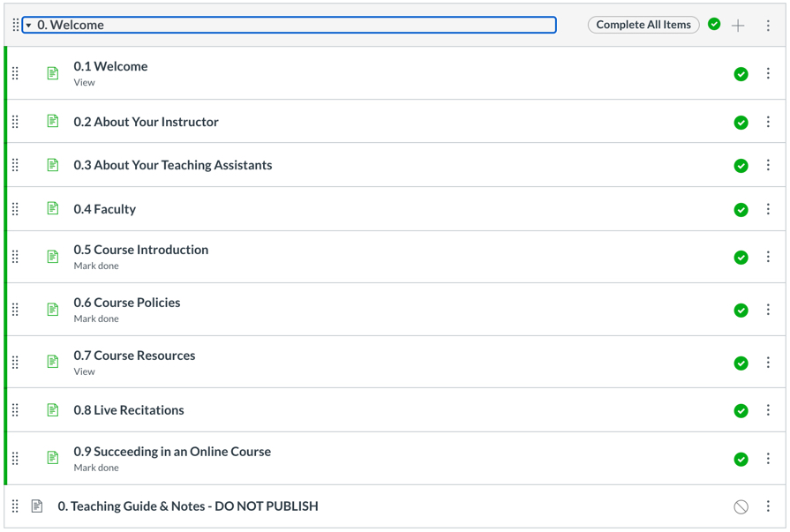Collapse the 0. Welcome module
The width and height of the screenshot is (790, 532).
tap(28, 26)
